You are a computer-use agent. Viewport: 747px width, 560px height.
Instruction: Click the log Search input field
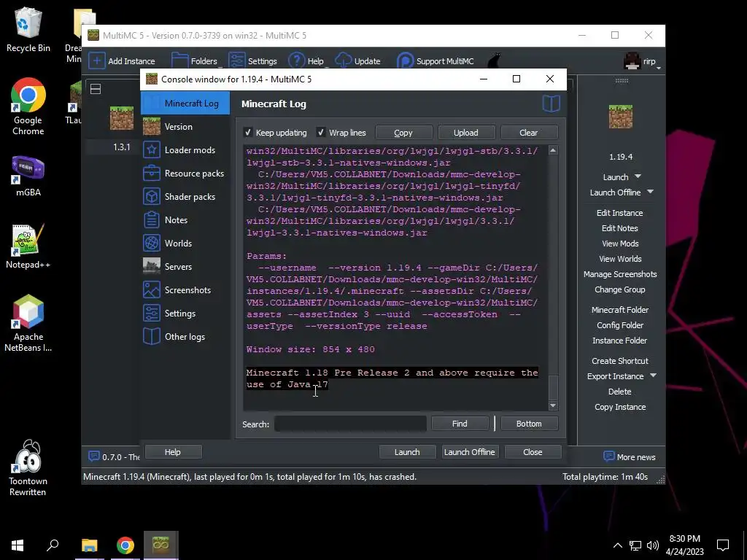[x=350, y=424]
